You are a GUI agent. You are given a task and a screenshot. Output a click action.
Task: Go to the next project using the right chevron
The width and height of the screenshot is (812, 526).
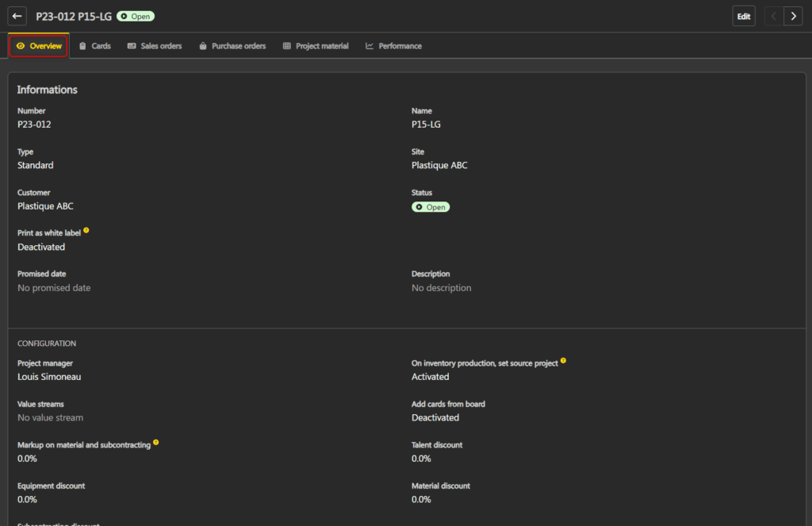pyautogui.click(x=793, y=16)
